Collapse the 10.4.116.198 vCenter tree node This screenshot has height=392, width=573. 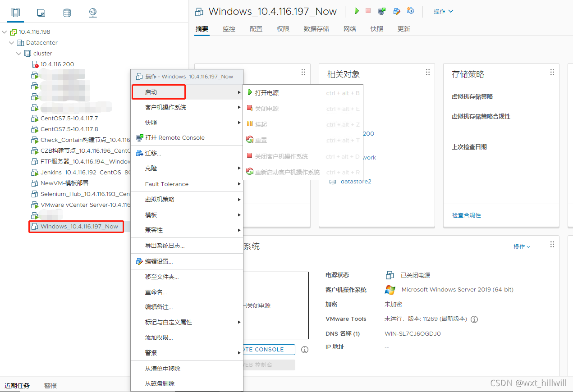[x=5, y=32]
